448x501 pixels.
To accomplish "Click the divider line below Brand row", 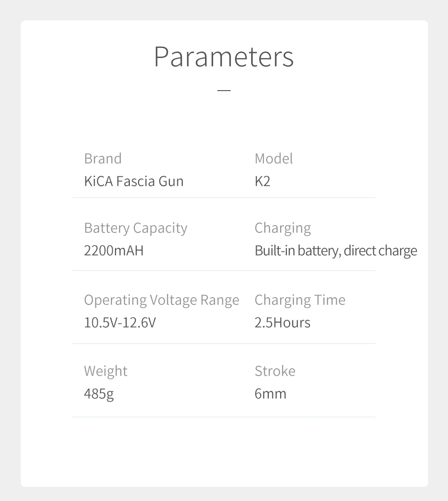I will (224, 198).
